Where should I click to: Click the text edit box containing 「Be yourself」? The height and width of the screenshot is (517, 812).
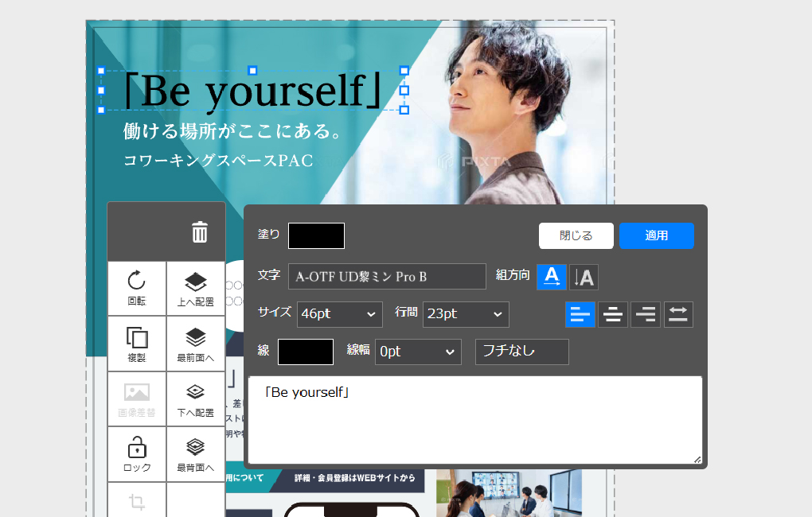(475, 420)
